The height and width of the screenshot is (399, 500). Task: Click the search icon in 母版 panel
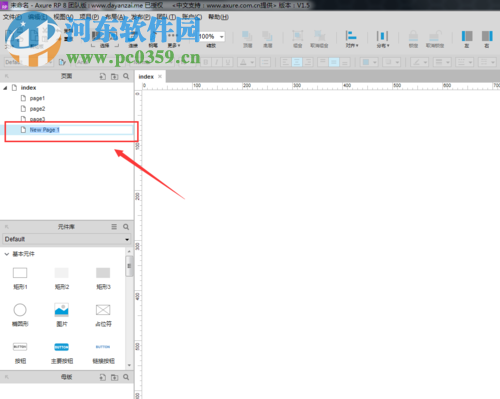click(x=126, y=377)
